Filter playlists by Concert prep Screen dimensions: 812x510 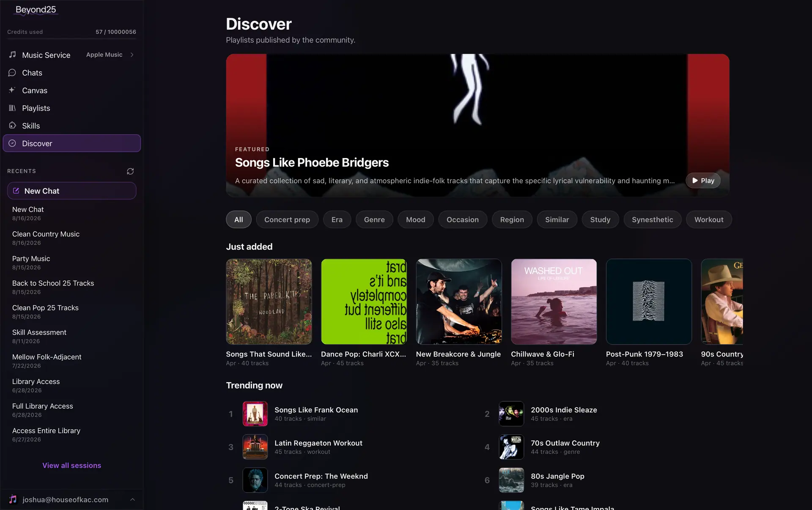[287, 219]
